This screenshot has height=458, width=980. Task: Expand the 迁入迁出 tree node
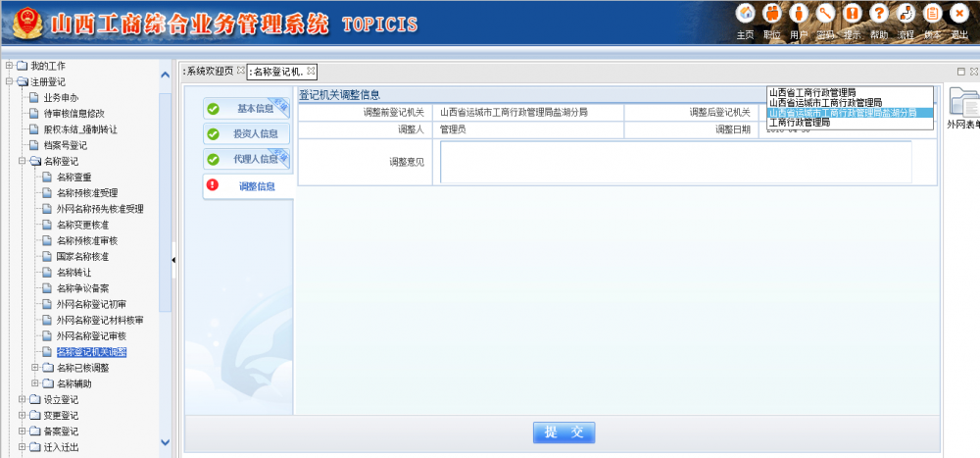click(22, 447)
